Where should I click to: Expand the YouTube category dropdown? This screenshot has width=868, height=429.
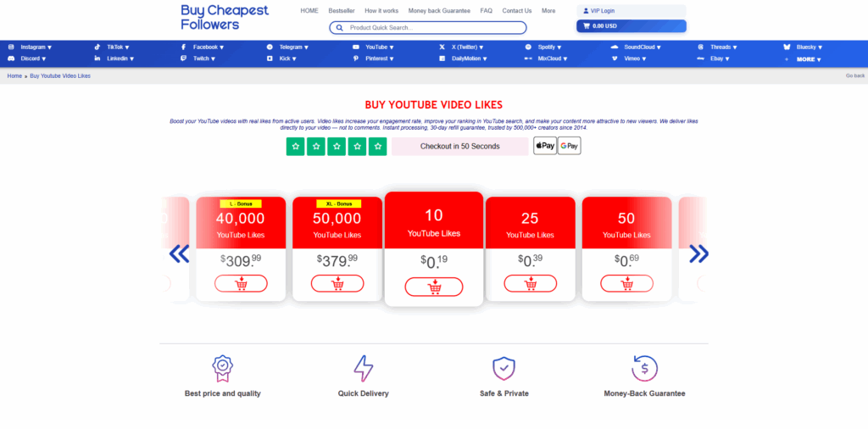[380, 47]
